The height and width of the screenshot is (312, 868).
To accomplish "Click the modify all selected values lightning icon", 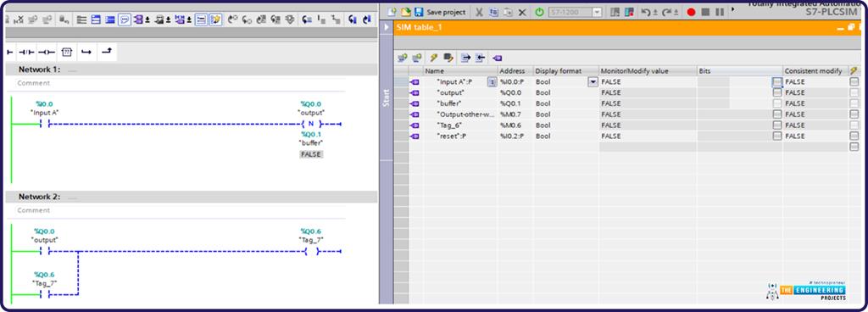I will 434,58.
